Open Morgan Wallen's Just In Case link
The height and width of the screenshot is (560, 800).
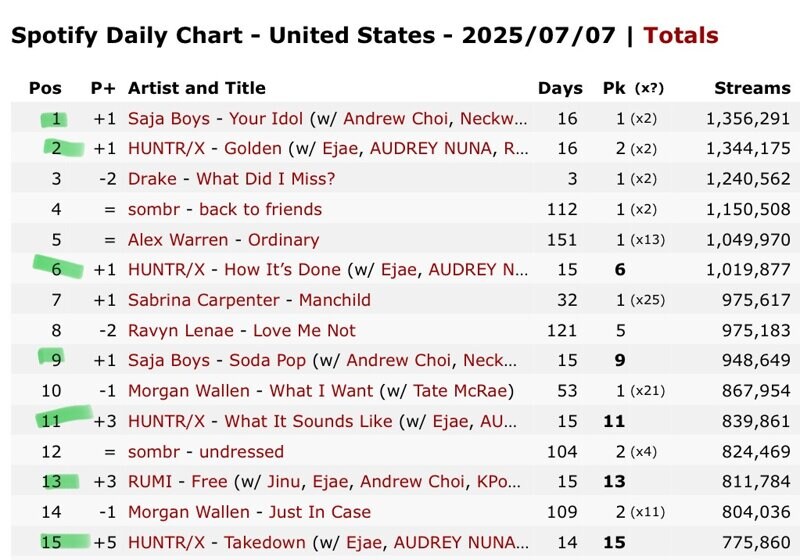pyautogui.click(x=320, y=512)
